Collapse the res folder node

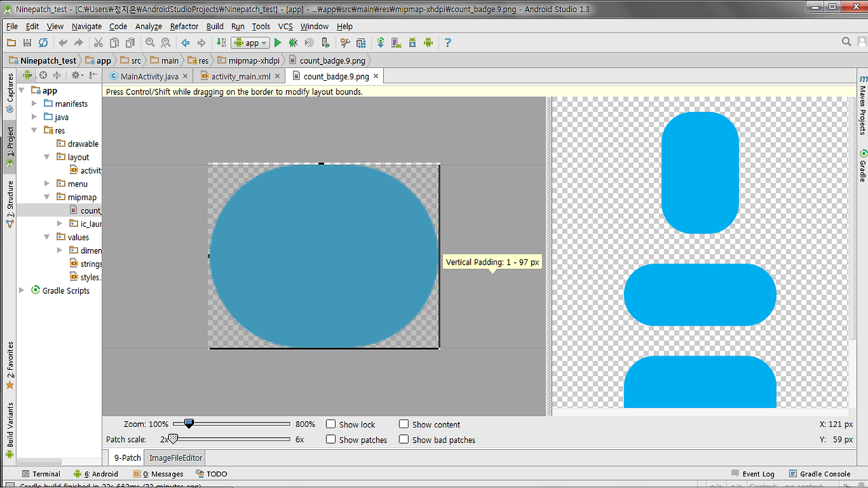point(35,130)
